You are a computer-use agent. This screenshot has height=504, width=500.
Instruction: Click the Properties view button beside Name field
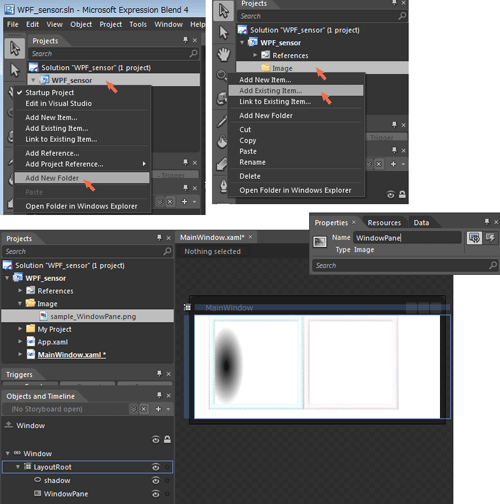click(x=474, y=238)
